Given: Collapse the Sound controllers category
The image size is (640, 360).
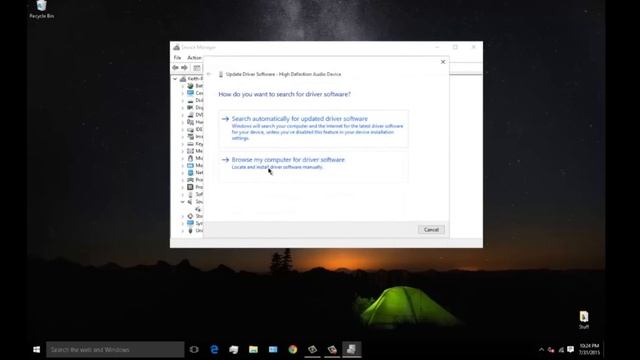Looking at the screenshot, I should coord(182,202).
